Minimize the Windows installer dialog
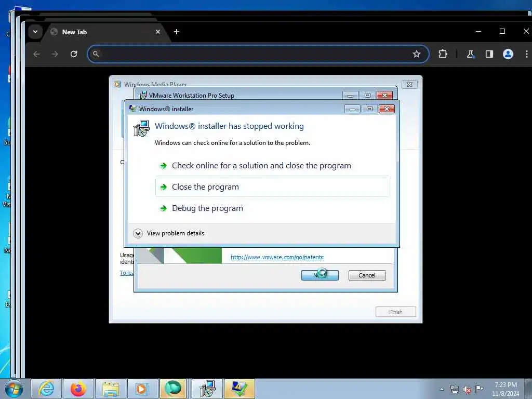The image size is (532, 399). click(352, 109)
